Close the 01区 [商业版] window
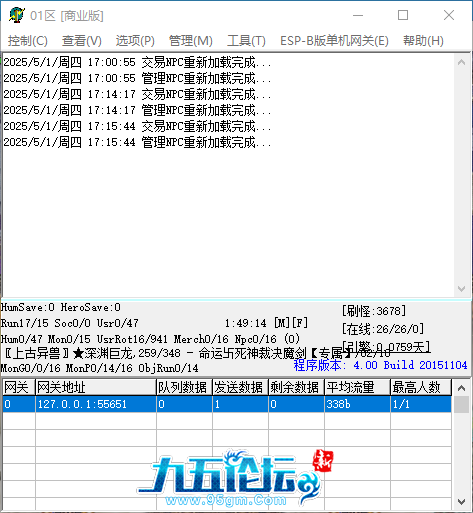 pyautogui.click(x=449, y=15)
